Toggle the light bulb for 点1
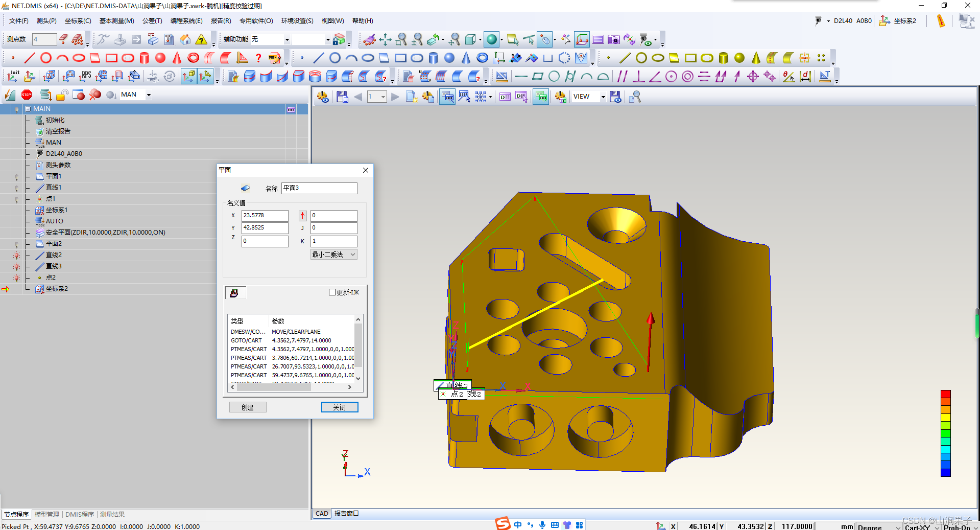 tap(16, 199)
